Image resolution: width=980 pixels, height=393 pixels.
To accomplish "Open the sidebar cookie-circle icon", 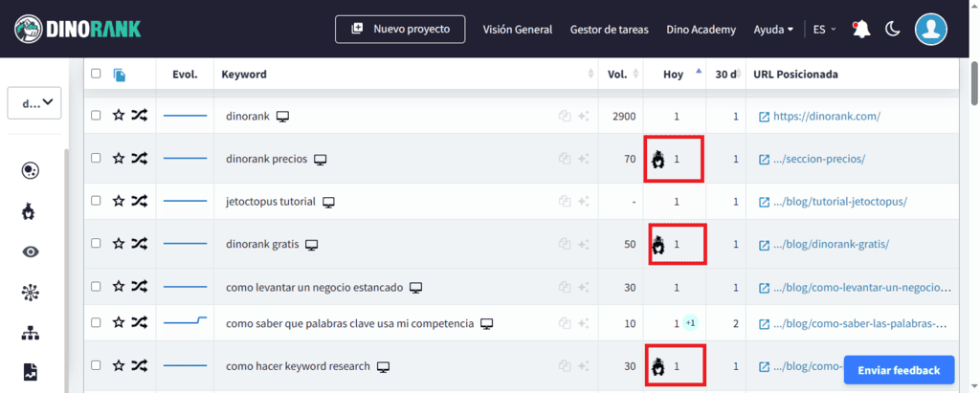I will [x=31, y=170].
